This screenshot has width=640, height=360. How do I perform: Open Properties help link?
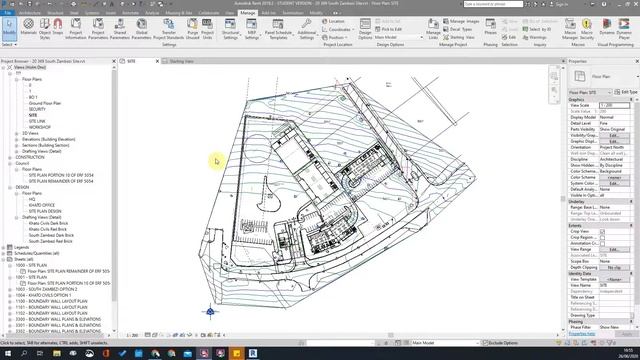(582, 334)
